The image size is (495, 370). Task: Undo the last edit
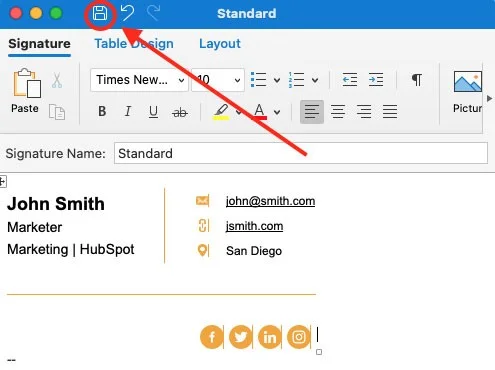pyautogui.click(x=127, y=13)
